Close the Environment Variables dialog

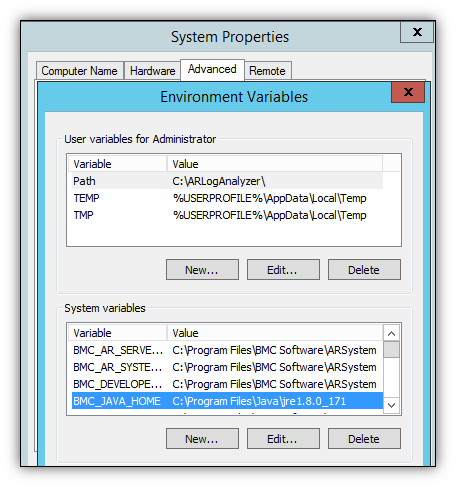click(x=408, y=92)
